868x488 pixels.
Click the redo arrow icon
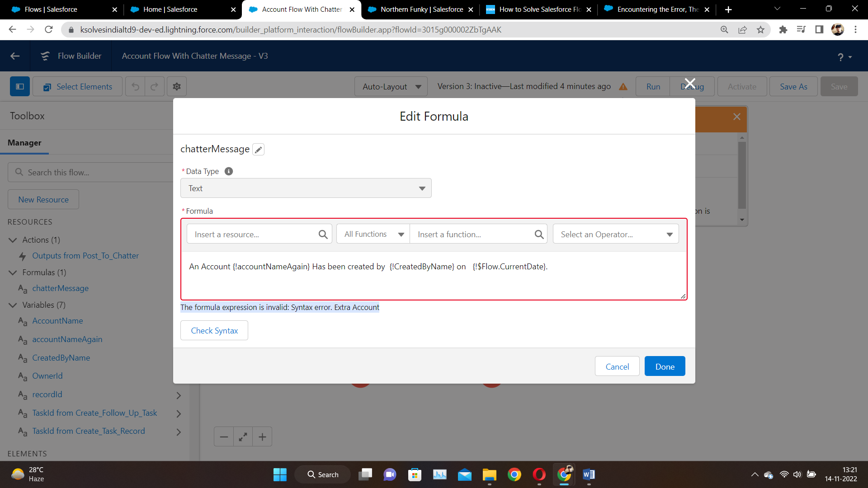click(155, 86)
